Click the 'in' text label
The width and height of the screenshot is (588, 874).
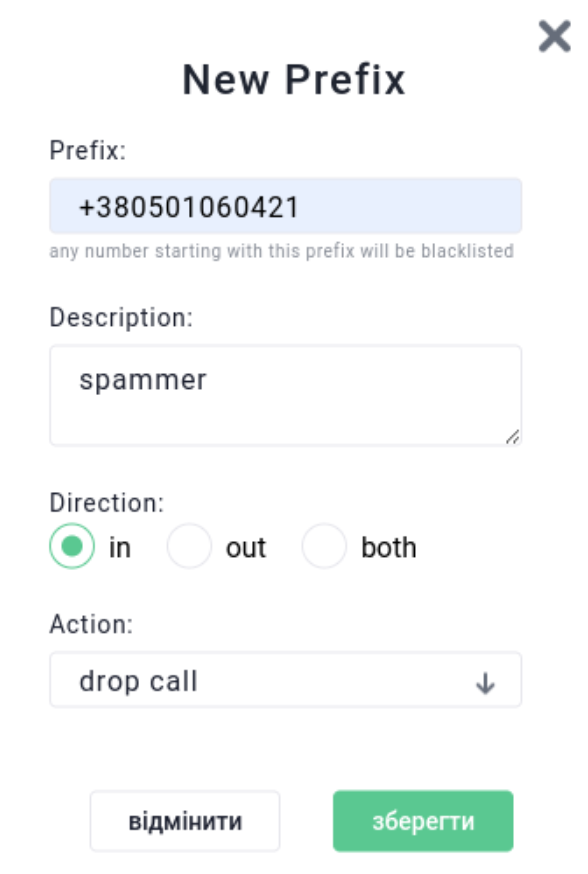click(x=120, y=547)
